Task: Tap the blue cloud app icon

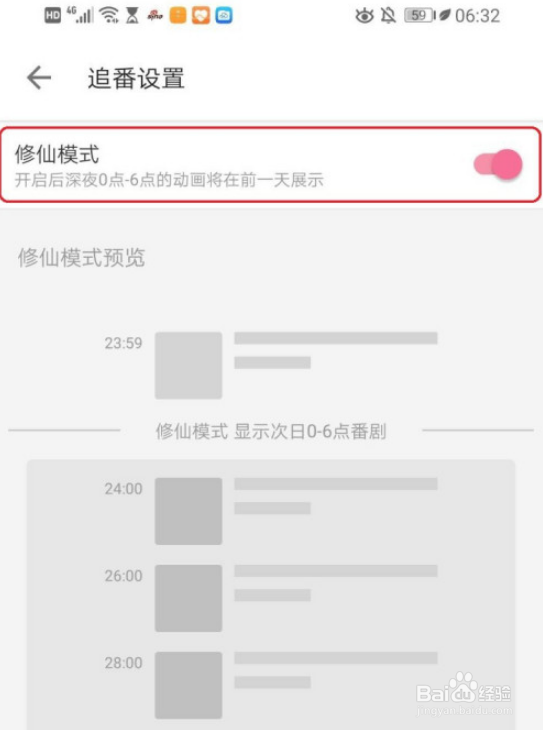Action: click(224, 16)
